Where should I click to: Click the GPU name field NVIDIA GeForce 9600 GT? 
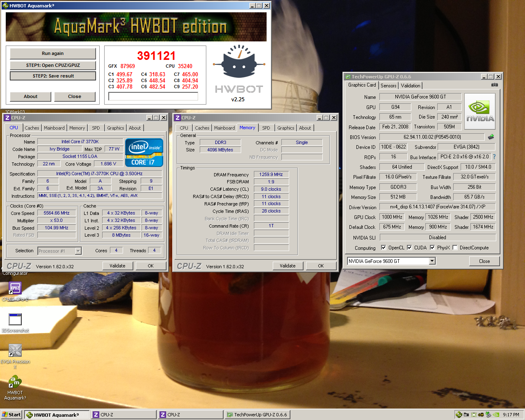420,97
